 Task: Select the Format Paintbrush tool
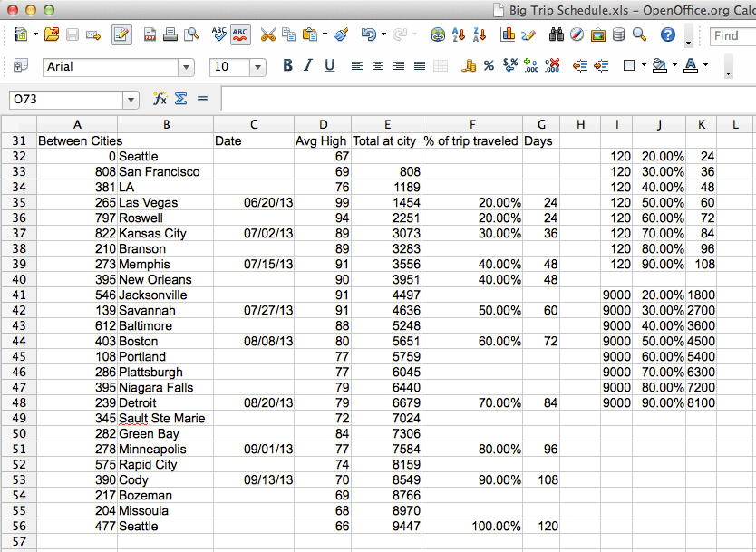point(342,34)
